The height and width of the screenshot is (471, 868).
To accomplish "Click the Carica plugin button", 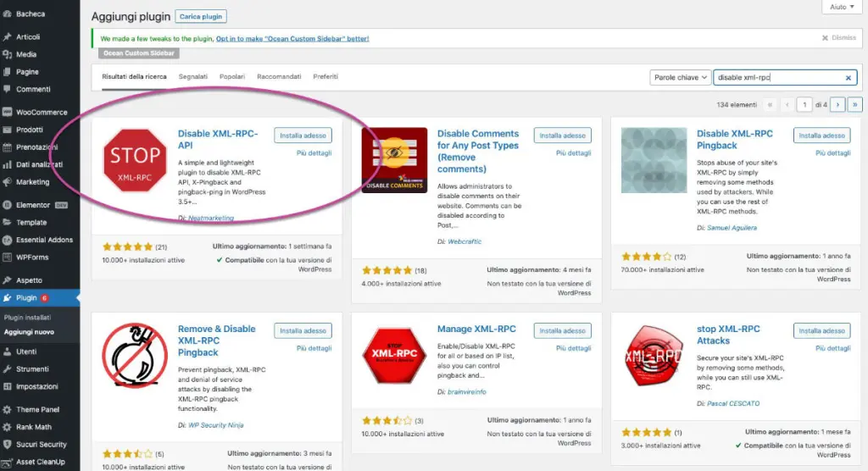I will pyautogui.click(x=200, y=17).
